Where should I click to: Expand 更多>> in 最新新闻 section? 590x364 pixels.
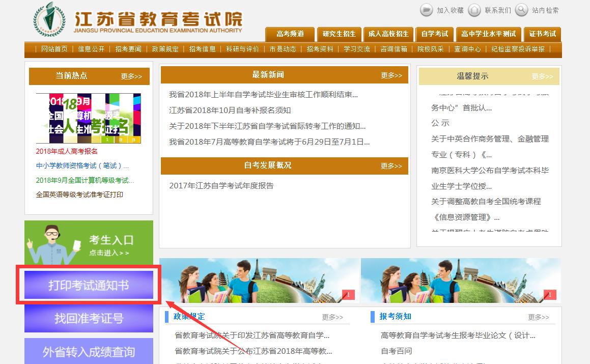point(391,75)
